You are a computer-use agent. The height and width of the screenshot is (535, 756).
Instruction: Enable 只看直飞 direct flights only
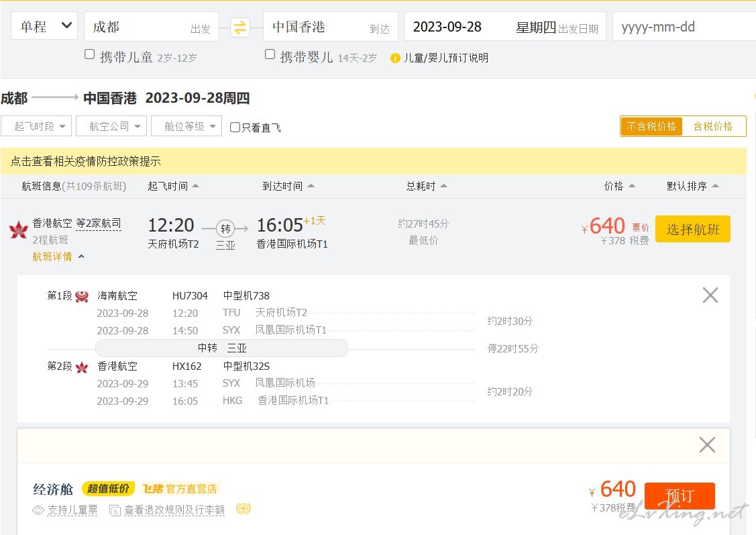pyautogui.click(x=235, y=128)
